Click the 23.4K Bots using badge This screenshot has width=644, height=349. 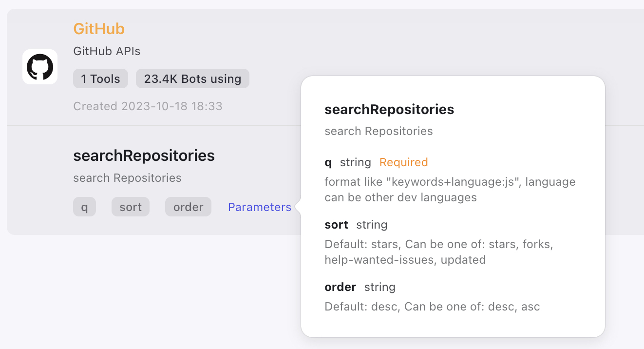(x=192, y=78)
